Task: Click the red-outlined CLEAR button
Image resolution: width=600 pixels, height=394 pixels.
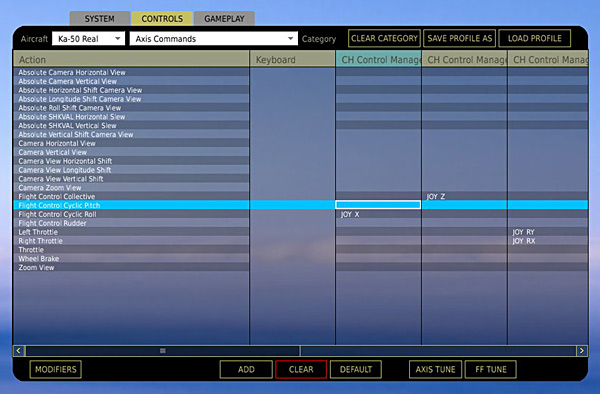Action: pos(301,370)
